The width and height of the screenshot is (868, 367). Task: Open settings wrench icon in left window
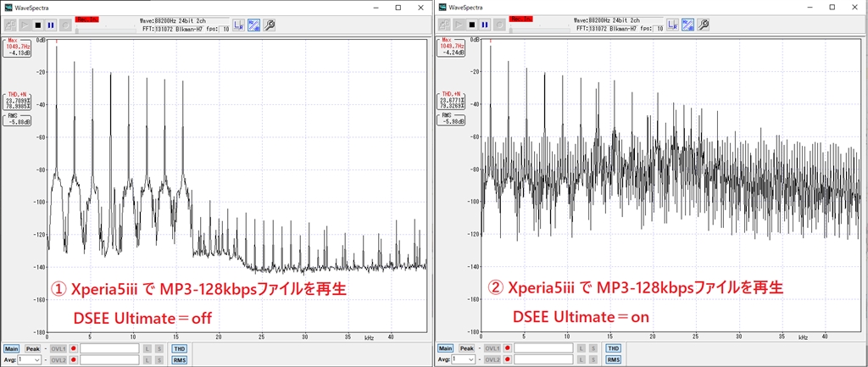[x=269, y=25]
